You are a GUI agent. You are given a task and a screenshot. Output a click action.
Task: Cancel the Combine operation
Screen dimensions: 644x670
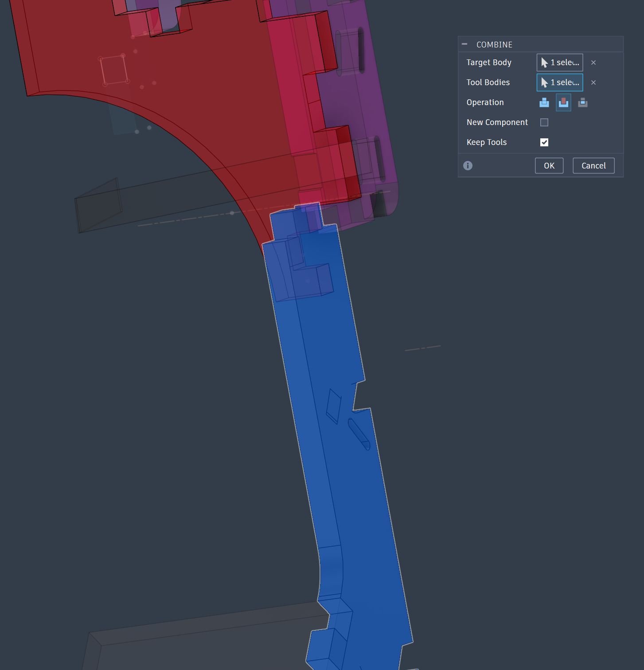click(593, 165)
